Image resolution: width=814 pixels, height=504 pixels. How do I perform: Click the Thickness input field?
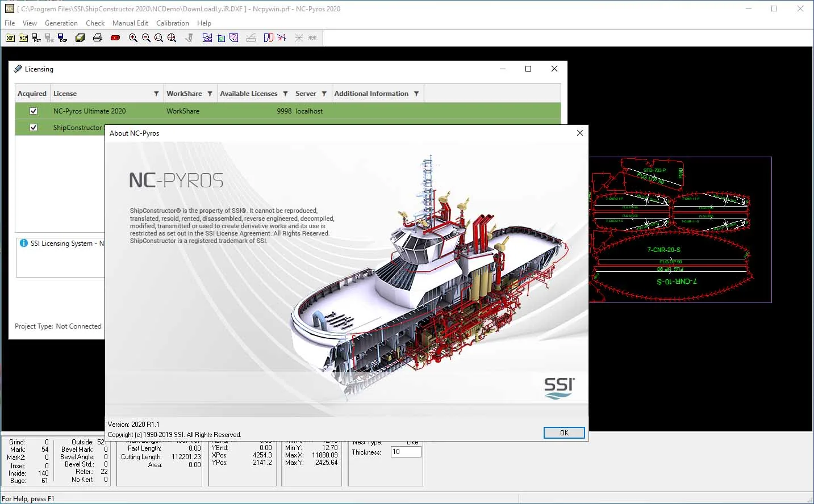click(406, 452)
